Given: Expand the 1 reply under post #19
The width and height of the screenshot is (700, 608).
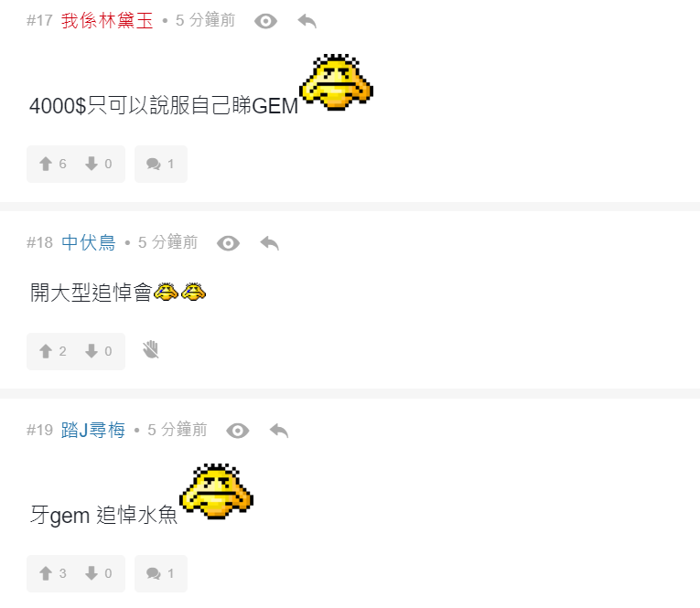Looking at the screenshot, I should [x=161, y=573].
